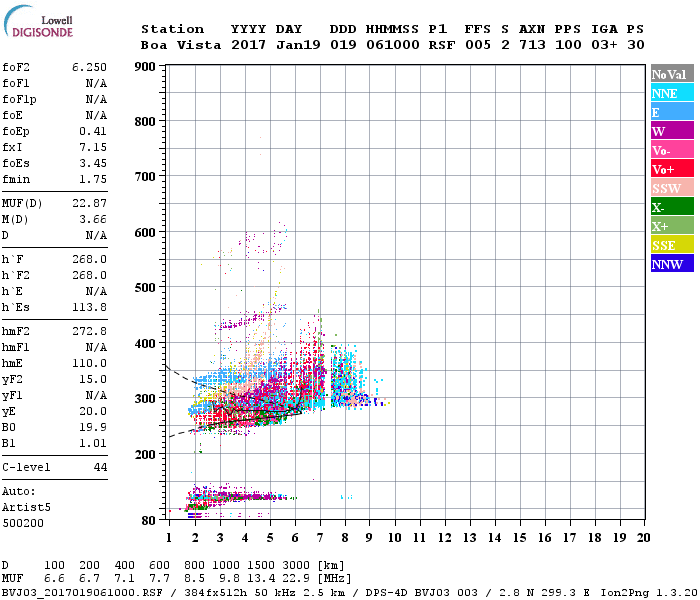Click the Boa Vista station name
This screenshot has width=700, height=600.
[181, 45]
